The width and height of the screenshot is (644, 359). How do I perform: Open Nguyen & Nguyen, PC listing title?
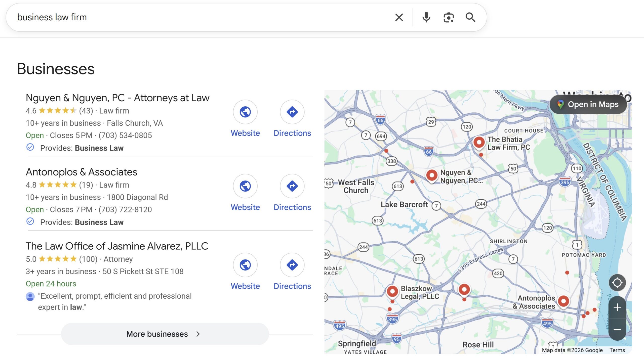tap(117, 98)
